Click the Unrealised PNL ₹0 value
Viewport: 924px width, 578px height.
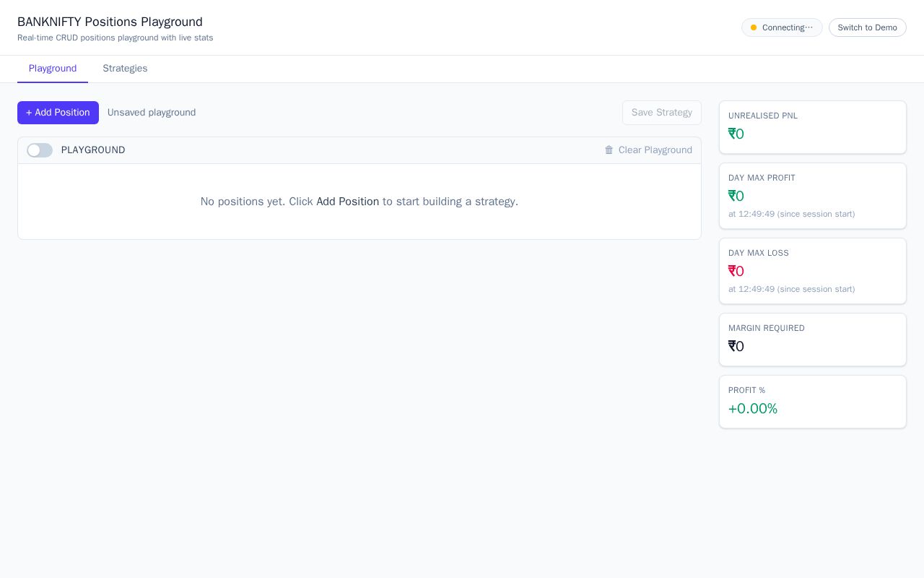pos(736,134)
